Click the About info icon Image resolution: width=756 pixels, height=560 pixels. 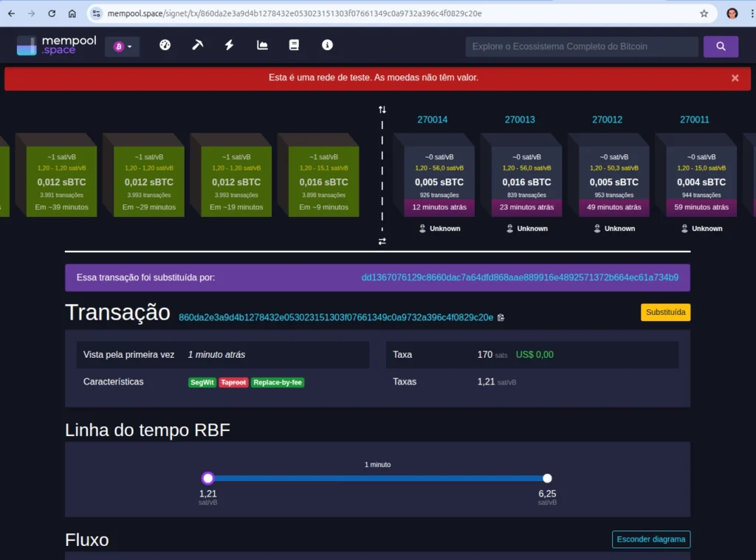click(327, 45)
